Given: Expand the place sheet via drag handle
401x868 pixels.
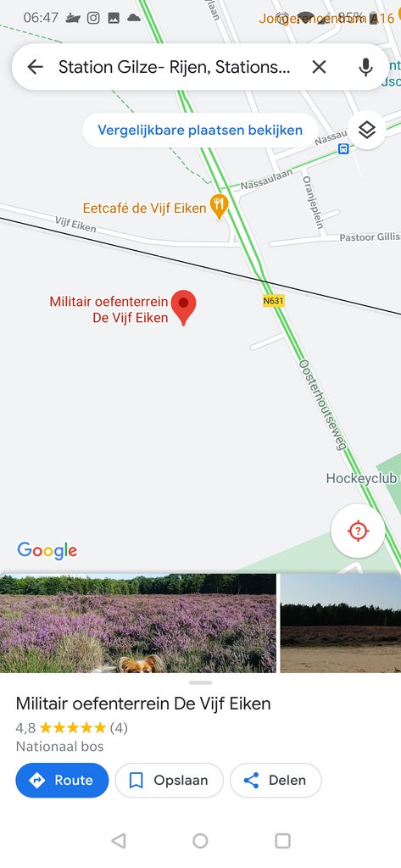Looking at the screenshot, I should coord(200,682).
